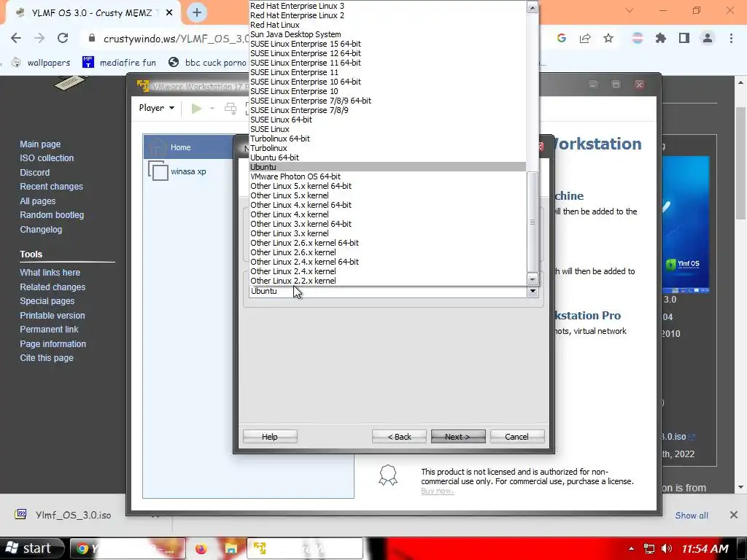Open volume control in tray
This screenshot has width=747, height=560.
(x=667, y=548)
